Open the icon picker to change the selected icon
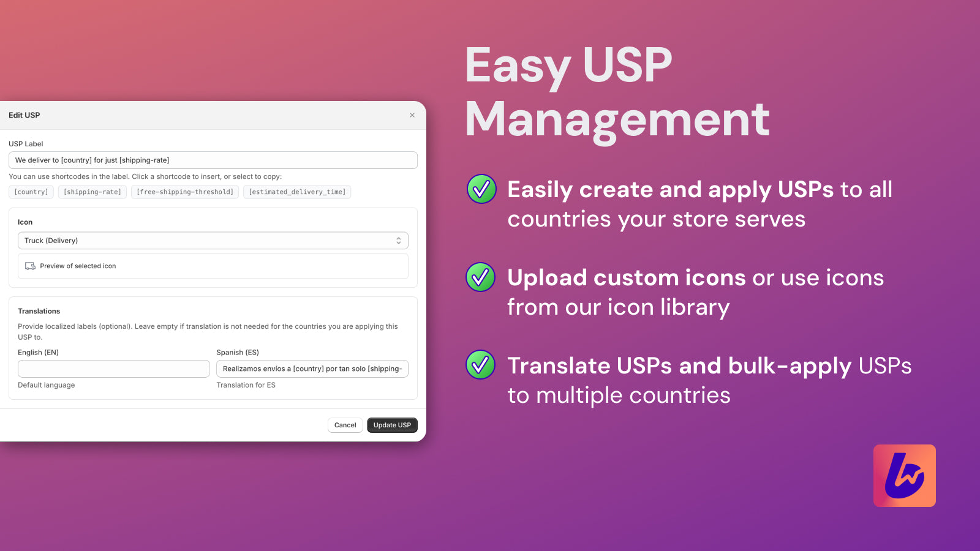The width and height of the screenshot is (980, 551). [x=213, y=240]
